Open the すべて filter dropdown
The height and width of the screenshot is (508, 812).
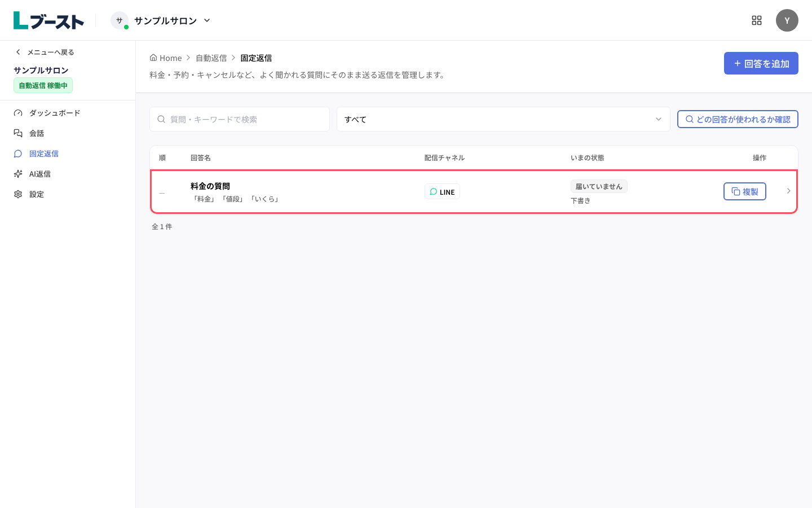click(x=504, y=119)
